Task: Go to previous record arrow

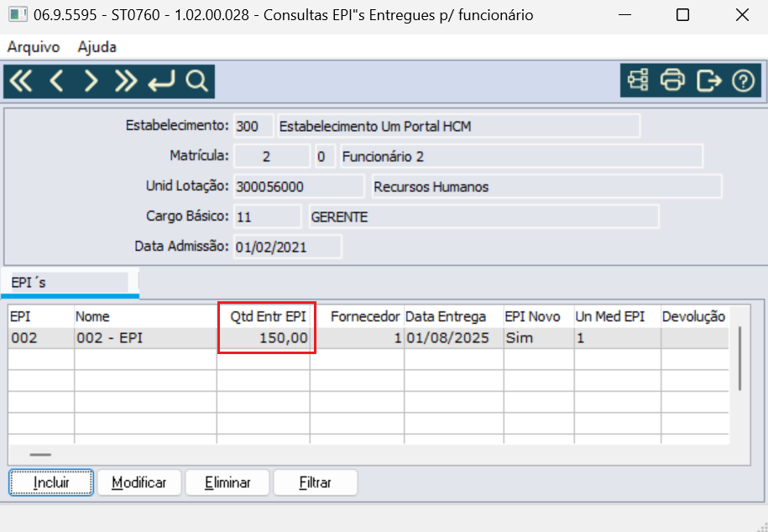Action: [57, 81]
